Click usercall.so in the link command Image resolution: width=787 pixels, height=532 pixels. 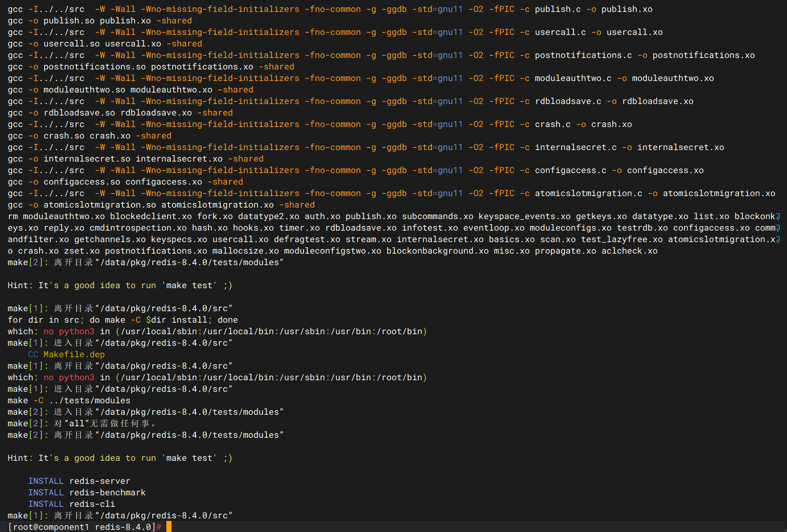click(x=71, y=43)
